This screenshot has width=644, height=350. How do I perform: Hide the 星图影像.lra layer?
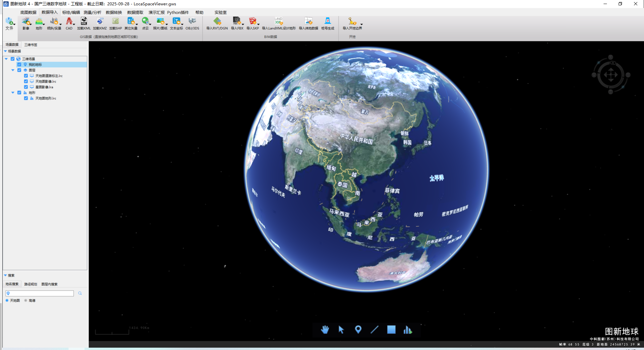[x=26, y=87]
